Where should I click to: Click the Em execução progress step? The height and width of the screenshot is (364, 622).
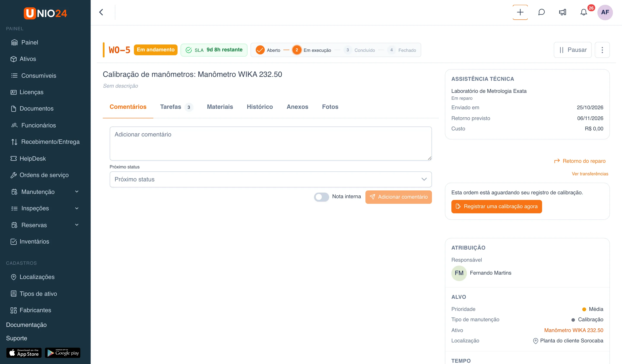pyautogui.click(x=312, y=50)
